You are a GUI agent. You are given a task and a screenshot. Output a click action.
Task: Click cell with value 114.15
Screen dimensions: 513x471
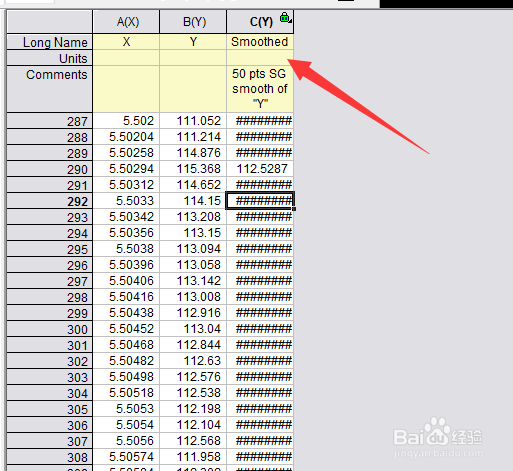(193, 201)
